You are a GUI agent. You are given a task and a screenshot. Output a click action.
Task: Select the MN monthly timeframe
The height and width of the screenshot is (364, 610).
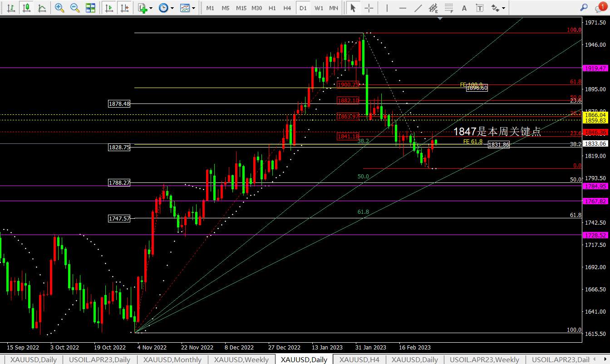[x=334, y=8]
